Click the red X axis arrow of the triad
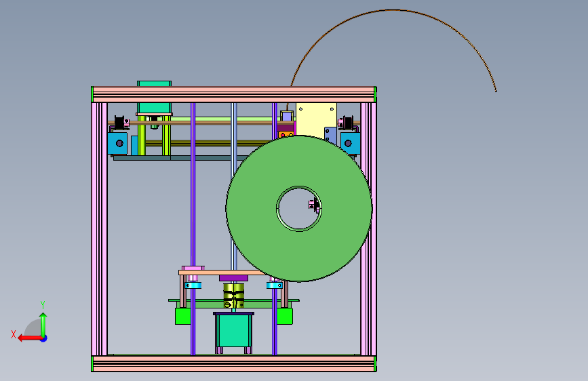Viewport: 588px width, 381px height. click(x=30, y=338)
